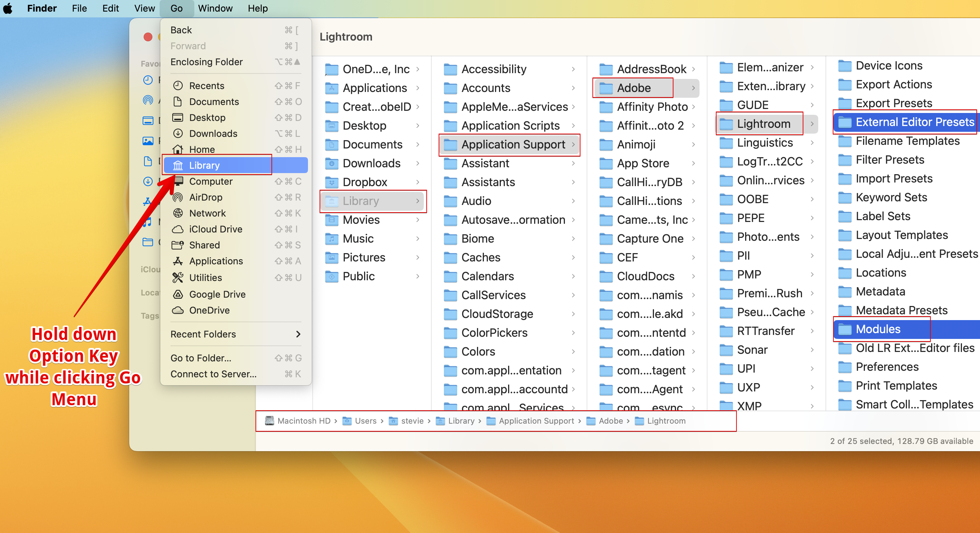The width and height of the screenshot is (980, 533).
Task: Click the Google Drive icon in Go menu
Action: click(178, 294)
